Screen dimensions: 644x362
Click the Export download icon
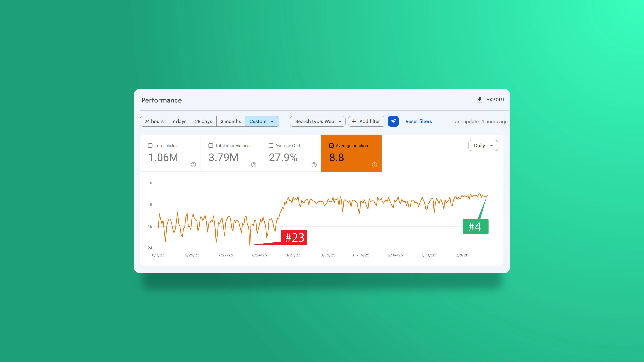coord(479,99)
